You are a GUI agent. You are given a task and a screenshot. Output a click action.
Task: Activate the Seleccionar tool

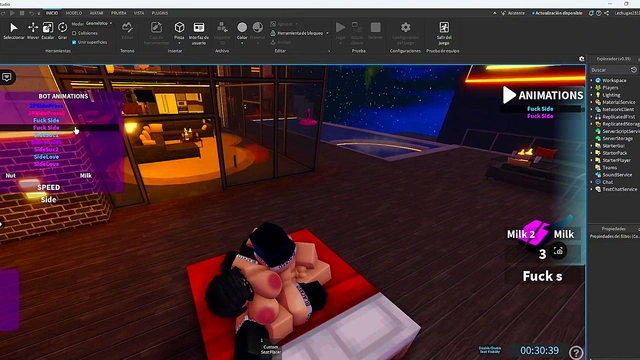tap(13, 31)
